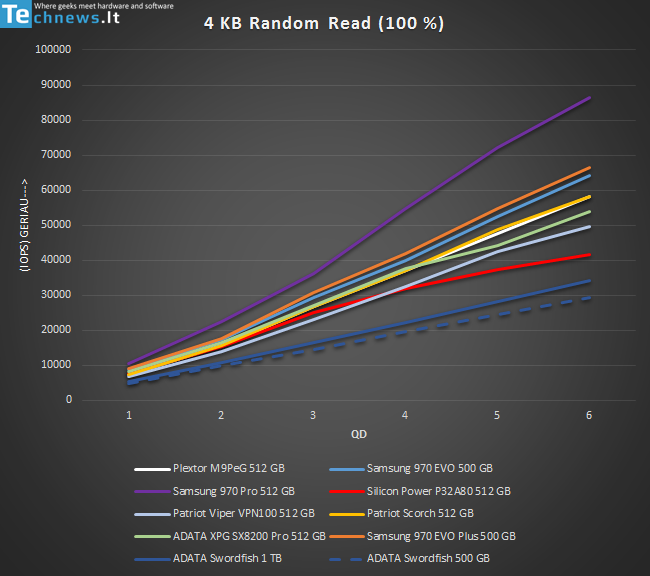This screenshot has height=576, width=650.
Task: Select Samsung 970 Pro 512 GB legend label
Action: (x=234, y=491)
